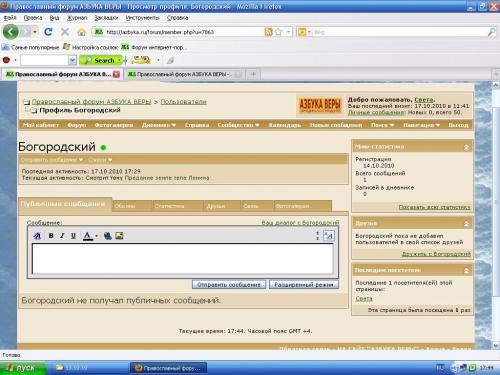Viewport: 500px width, 375px height.
Task: Open the toolbar search box dropdown
Action: [72, 60]
